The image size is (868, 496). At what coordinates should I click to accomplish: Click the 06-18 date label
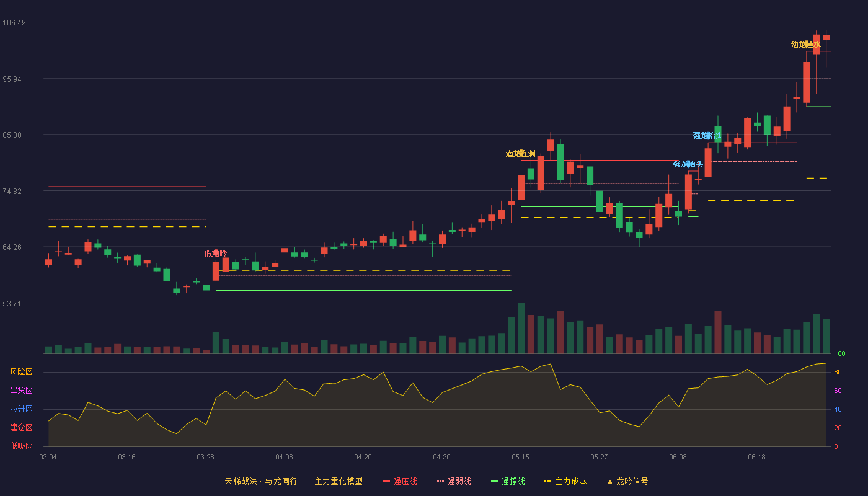pos(756,457)
